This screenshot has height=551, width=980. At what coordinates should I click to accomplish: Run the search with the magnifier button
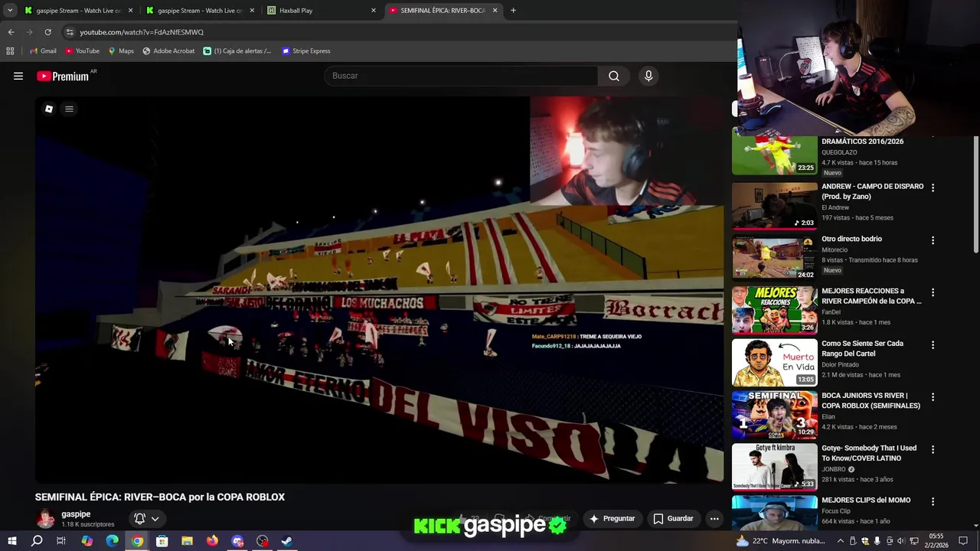614,76
